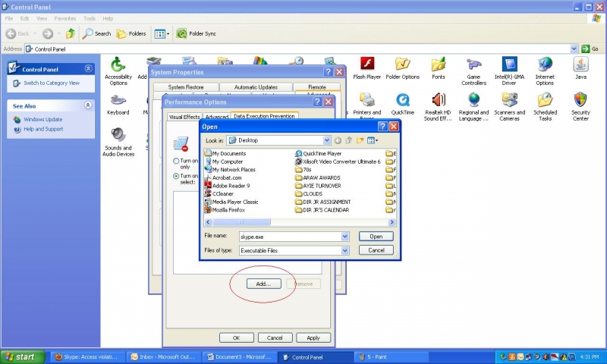The height and width of the screenshot is (364, 607).
Task: Expand the File name dropdown arrow
Action: (345, 237)
